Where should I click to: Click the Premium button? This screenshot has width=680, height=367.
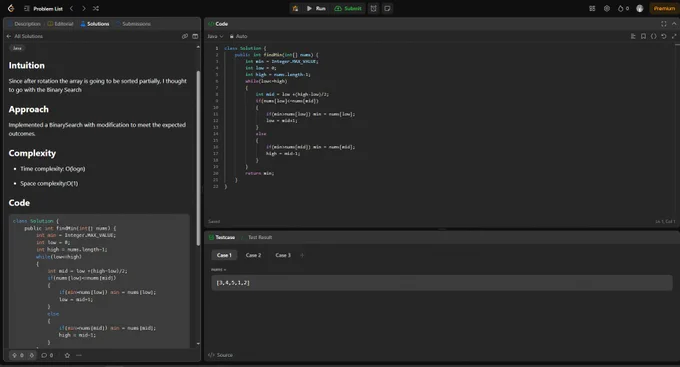(x=664, y=8)
